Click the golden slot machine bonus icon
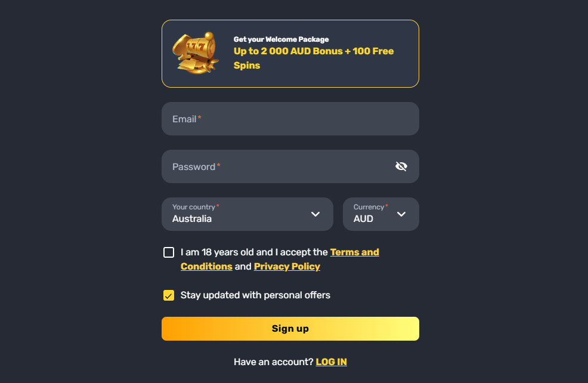Image resolution: width=588 pixels, height=383 pixels. point(196,54)
